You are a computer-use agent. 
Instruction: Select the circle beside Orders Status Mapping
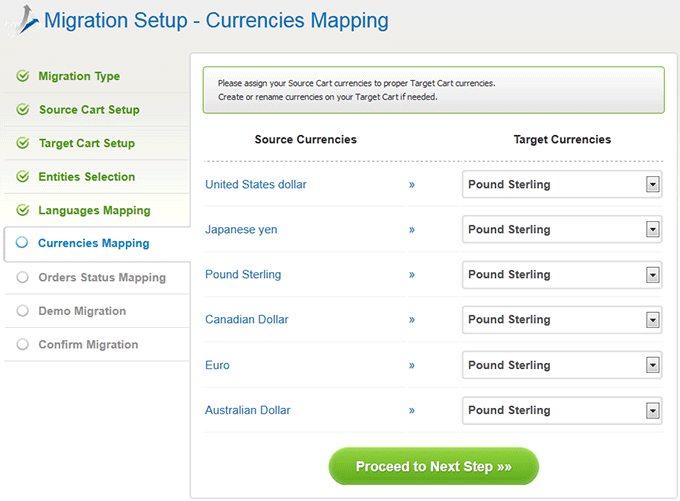[x=23, y=277]
